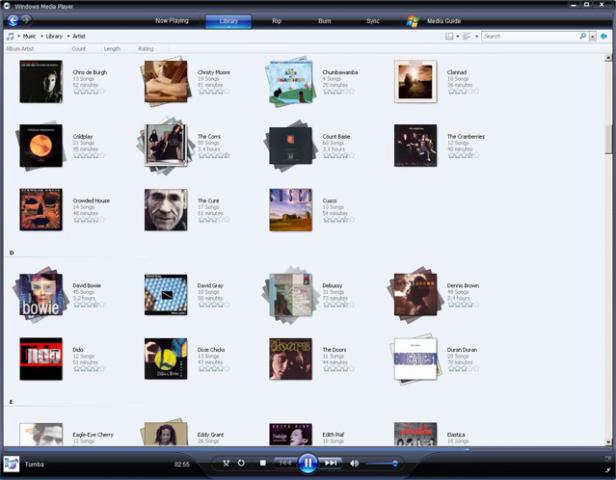
Task: Click the view options icon
Action: (467, 36)
